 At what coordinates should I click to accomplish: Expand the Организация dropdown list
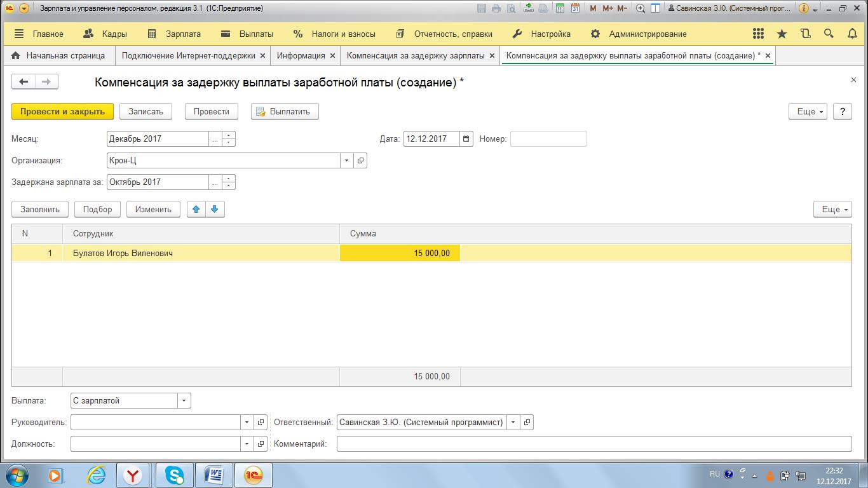pyautogui.click(x=346, y=161)
